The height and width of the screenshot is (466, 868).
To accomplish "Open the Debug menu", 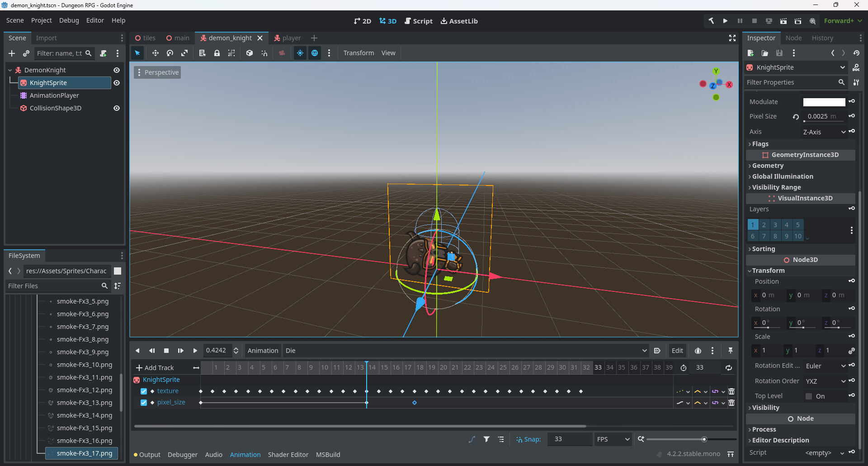I will point(69,20).
